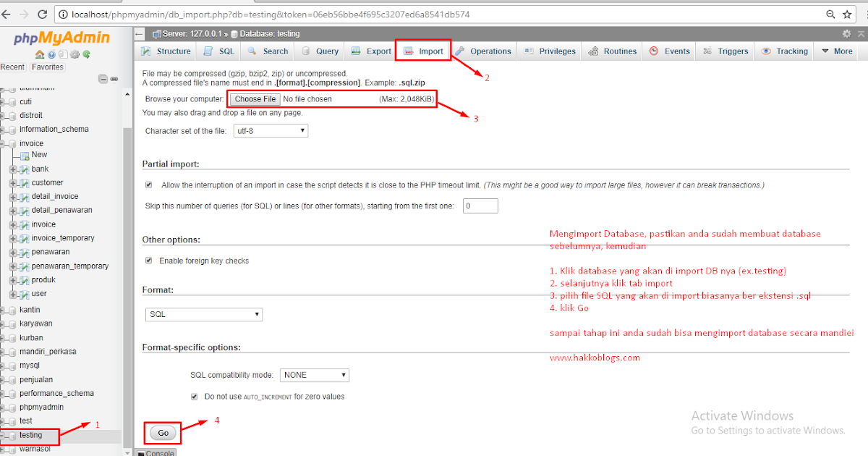Open the Format dropdown showing SQL

[203, 314]
